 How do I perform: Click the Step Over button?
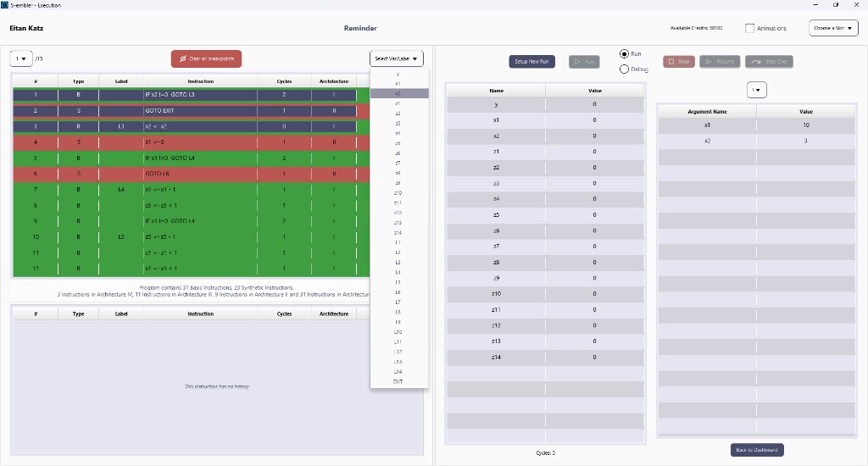[769, 62]
